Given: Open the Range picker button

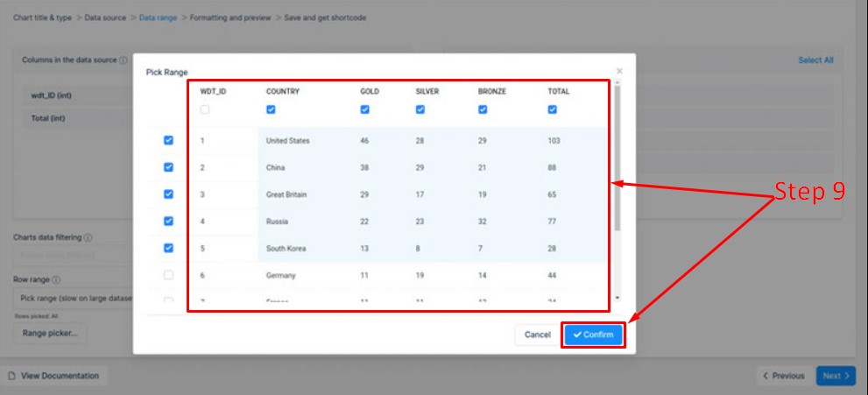Looking at the screenshot, I should click(x=50, y=333).
